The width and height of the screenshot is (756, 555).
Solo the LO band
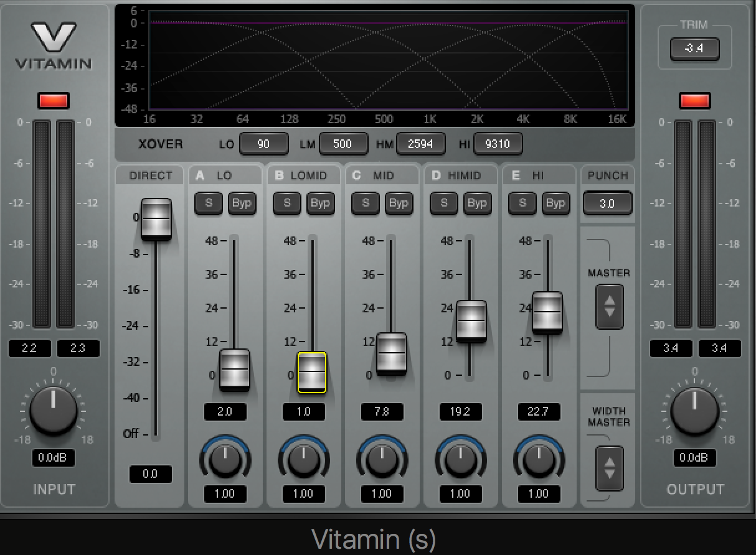(x=209, y=203)
